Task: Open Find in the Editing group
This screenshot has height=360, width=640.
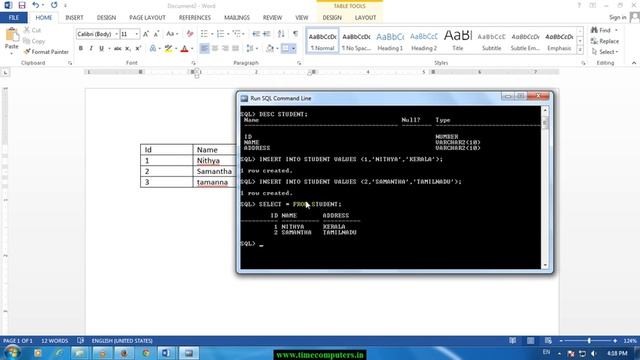Action: point(601,30)
